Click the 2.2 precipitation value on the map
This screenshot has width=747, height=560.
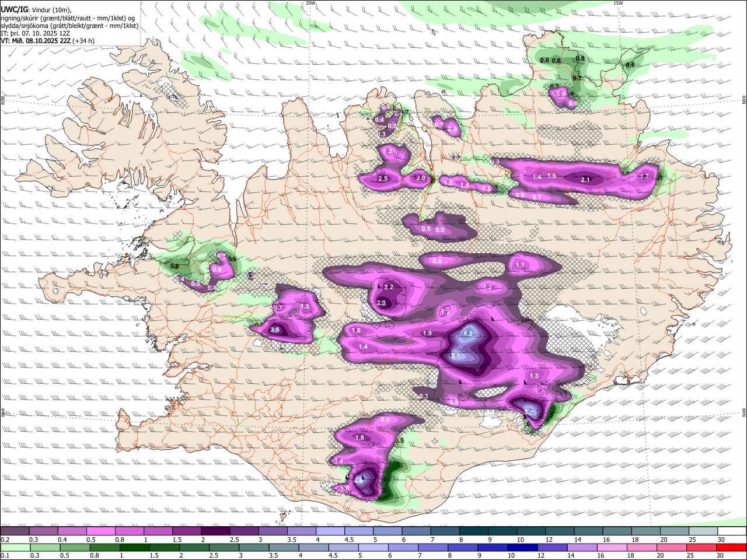tap(389, 287)
